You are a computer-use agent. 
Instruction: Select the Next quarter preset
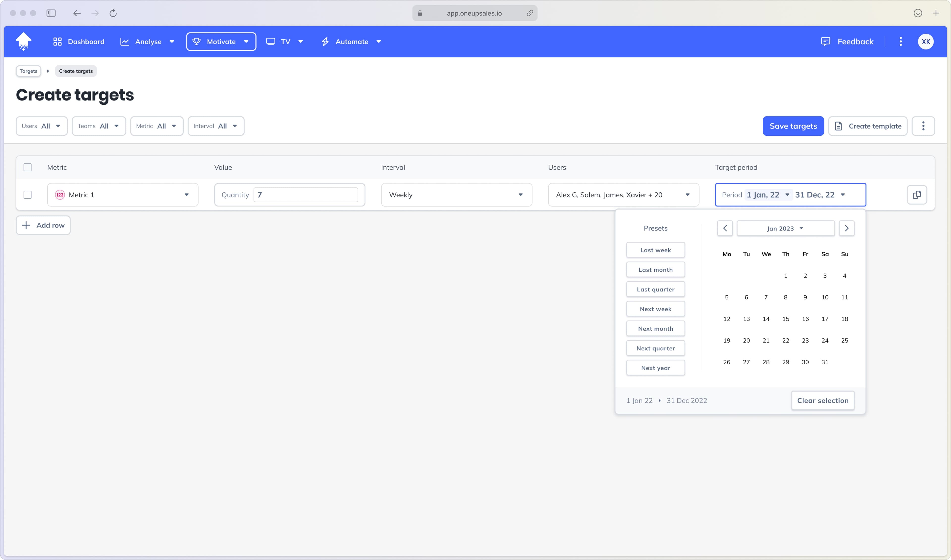coord(656,348)
